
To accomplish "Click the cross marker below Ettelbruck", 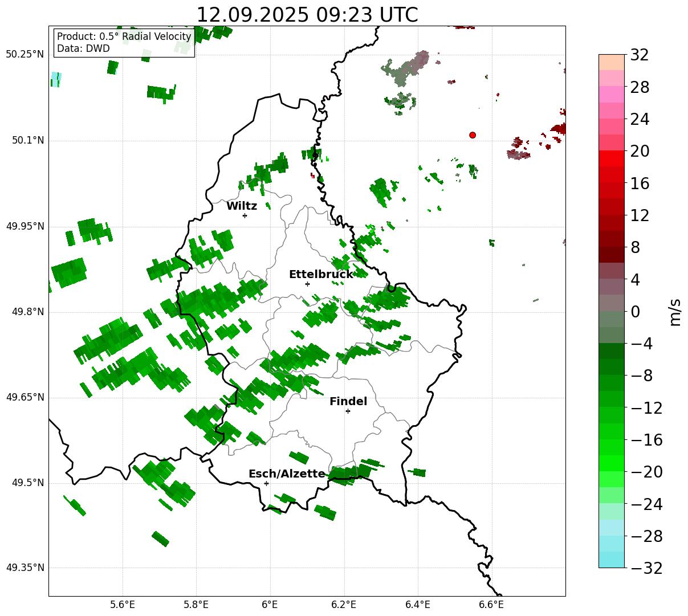I will [307, 284].
